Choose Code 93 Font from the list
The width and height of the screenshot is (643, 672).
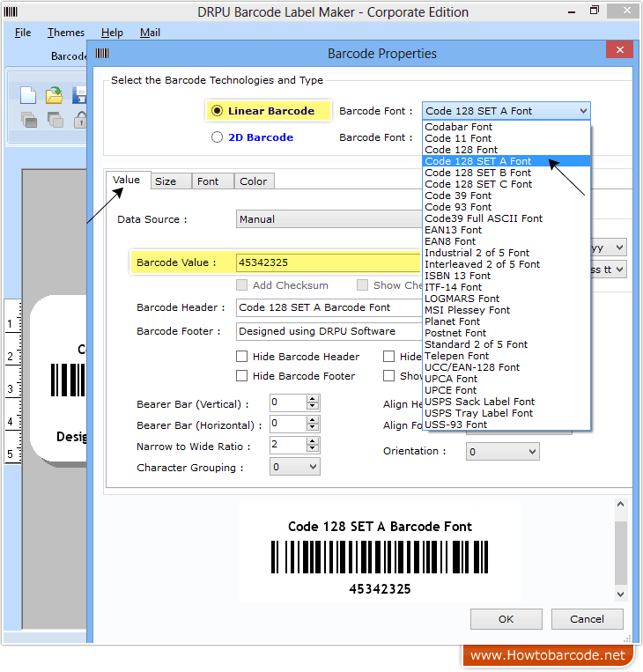[506, 207]
